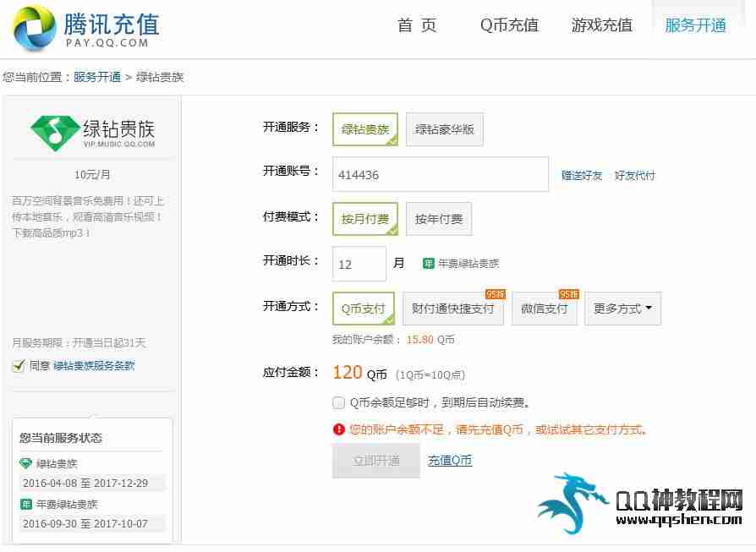
Task: Select Q币支付 payment method
Action: point(363,309)
